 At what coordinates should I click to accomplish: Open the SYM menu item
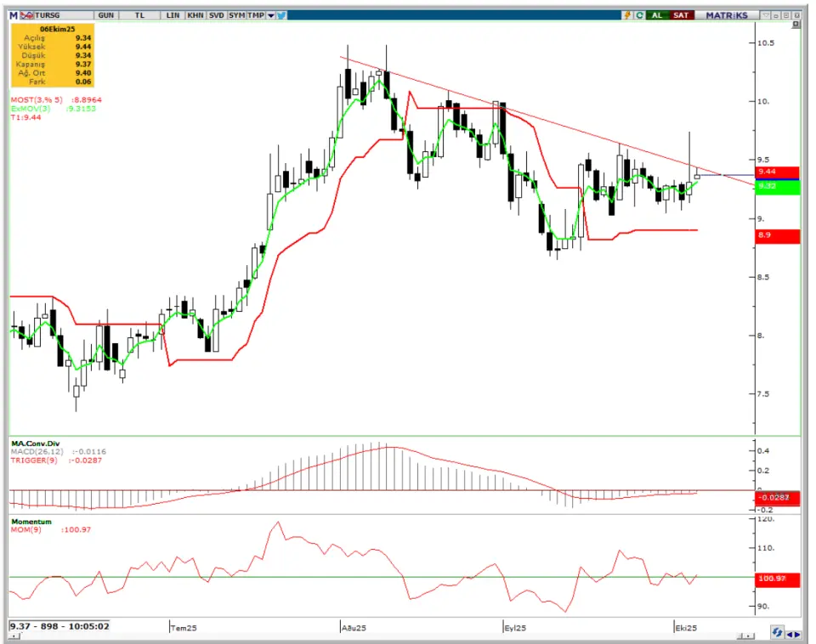(x=235, y=14)
